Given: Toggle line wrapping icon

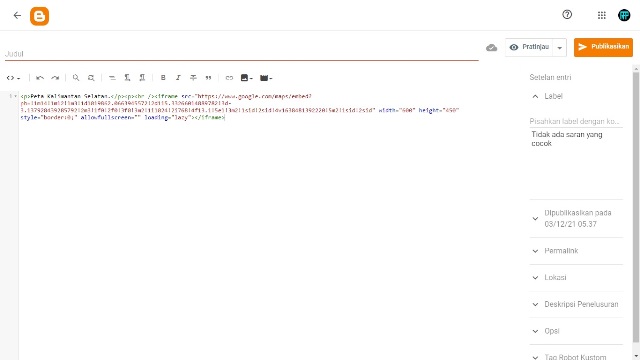Looking at the screenshot, I should tap(112, 78).
